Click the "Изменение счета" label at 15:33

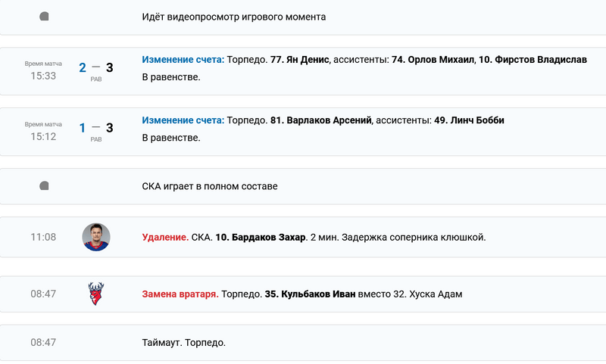(x=183, y=60)
